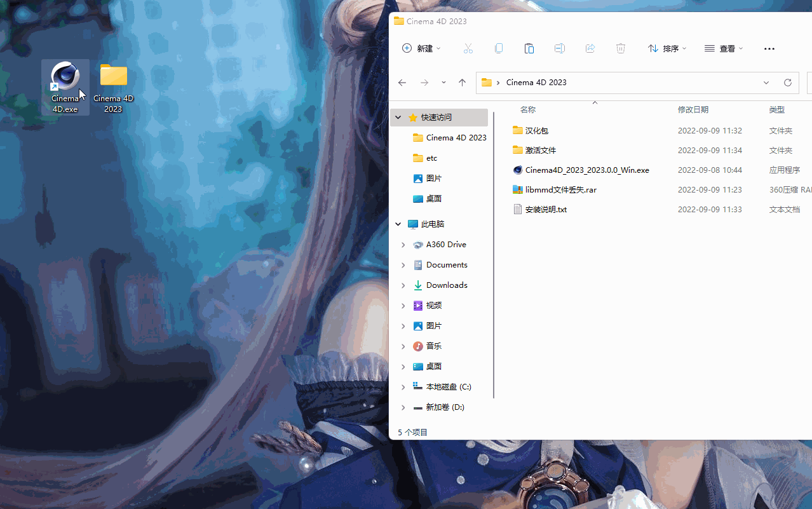
Task: Select 桌面 under 此电脑
Action: (x=428, y=367)
